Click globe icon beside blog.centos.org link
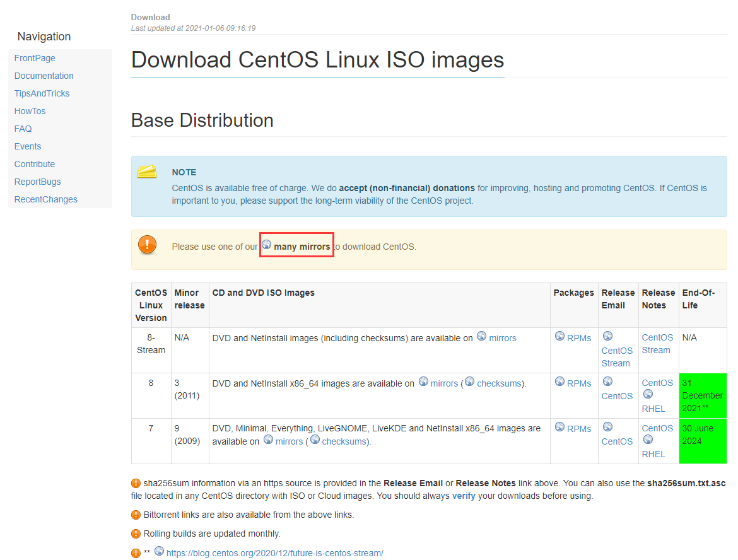 point(160,551)
